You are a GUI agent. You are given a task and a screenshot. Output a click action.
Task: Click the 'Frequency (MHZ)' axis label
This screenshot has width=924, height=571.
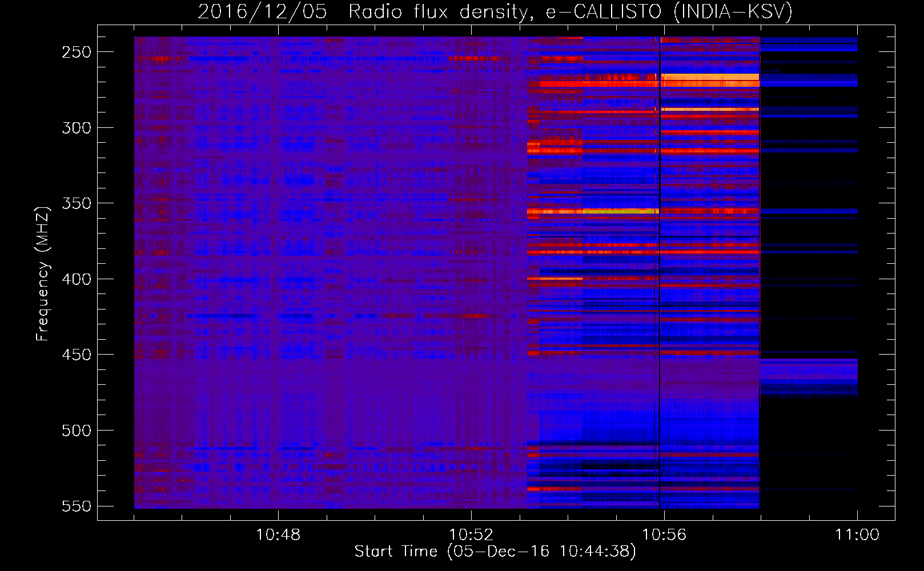click(x=43, y=274)
